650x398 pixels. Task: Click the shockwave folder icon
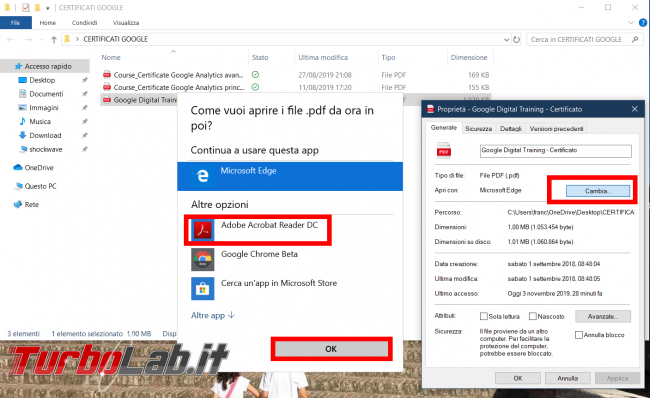pyautogui.click(x=24, y=149)
